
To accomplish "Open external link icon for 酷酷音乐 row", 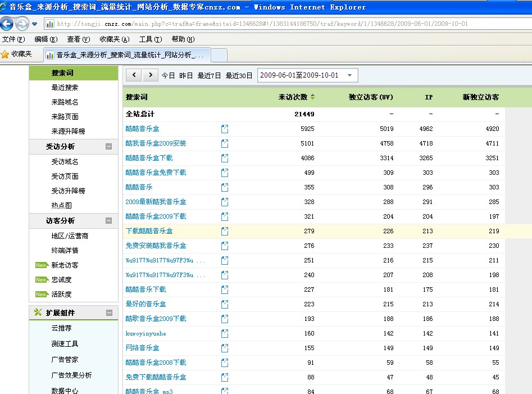I will (225, 187).
